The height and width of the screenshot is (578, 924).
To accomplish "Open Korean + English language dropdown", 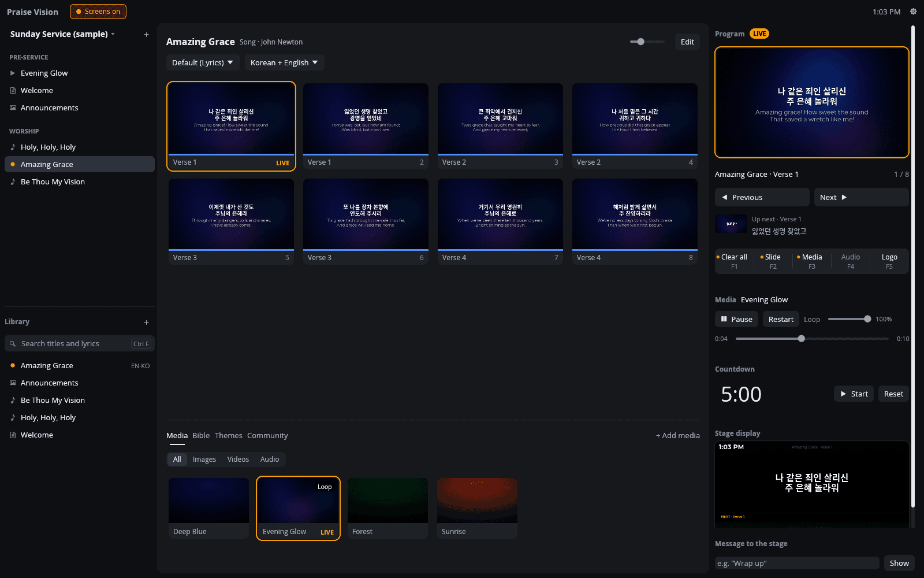I will tap(284, 62).
